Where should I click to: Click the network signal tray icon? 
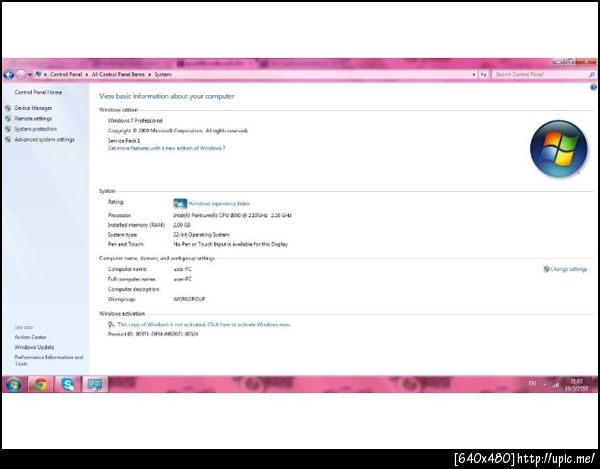point(556,385)
